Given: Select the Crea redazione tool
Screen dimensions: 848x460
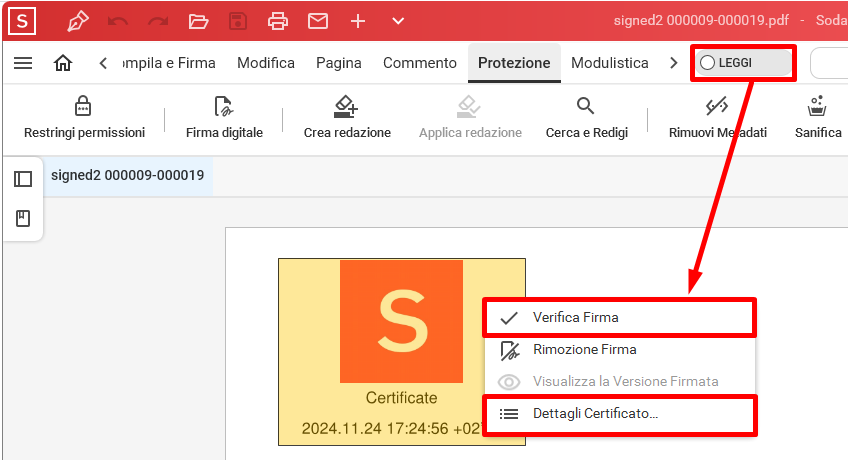Looking at the screenshot, I should coord(347,117).
